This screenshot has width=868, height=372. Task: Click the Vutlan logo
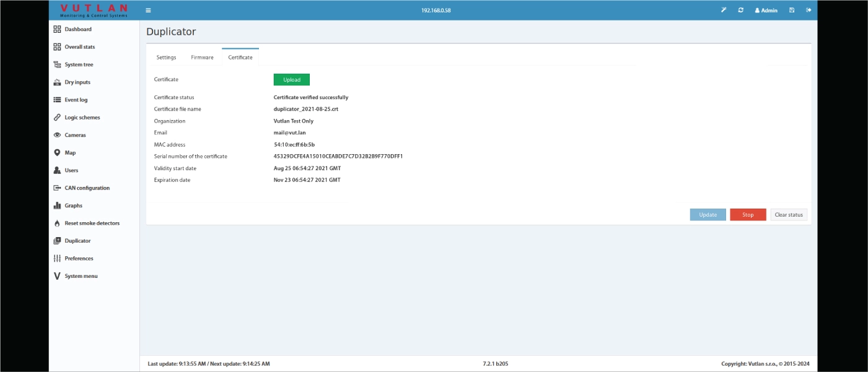[x=94, y=10]
